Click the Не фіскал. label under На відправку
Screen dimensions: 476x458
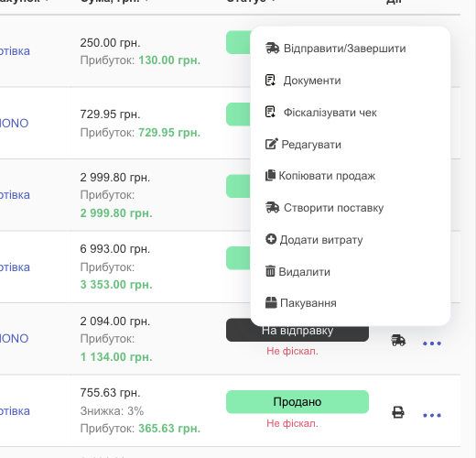coord(292,351)
